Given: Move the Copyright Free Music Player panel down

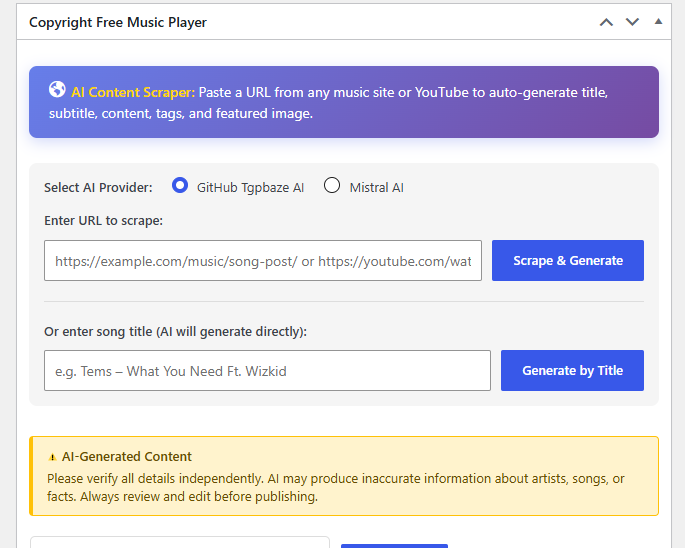Looking at the screenshot, I should [x=632, y=22].
